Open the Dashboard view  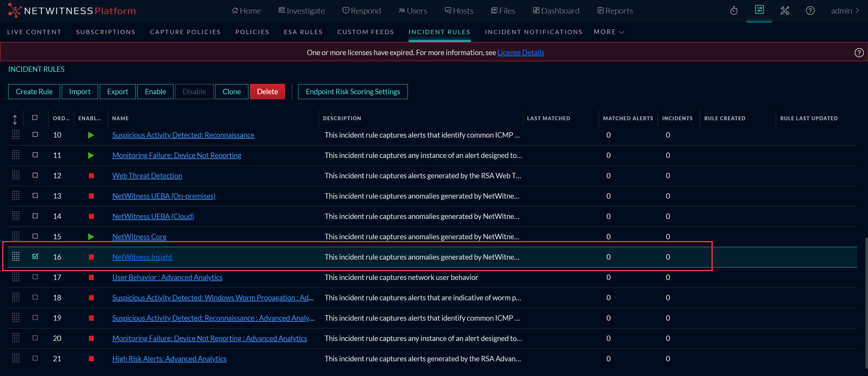[x=556, y=11]
